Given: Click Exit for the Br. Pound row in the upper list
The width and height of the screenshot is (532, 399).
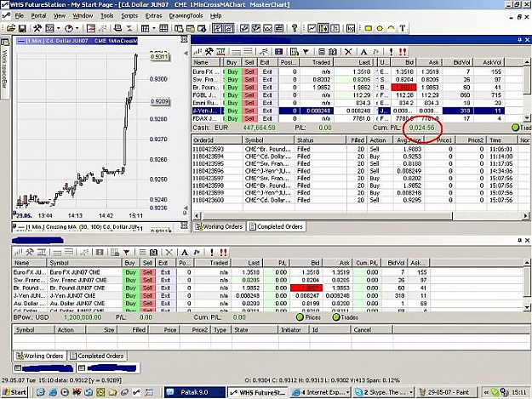Looking at the screenshot, I should (x=267, y=88).
